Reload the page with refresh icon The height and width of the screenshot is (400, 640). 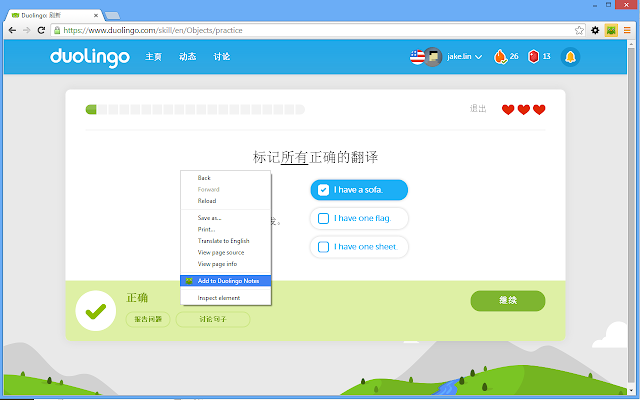tap(41, 30)
